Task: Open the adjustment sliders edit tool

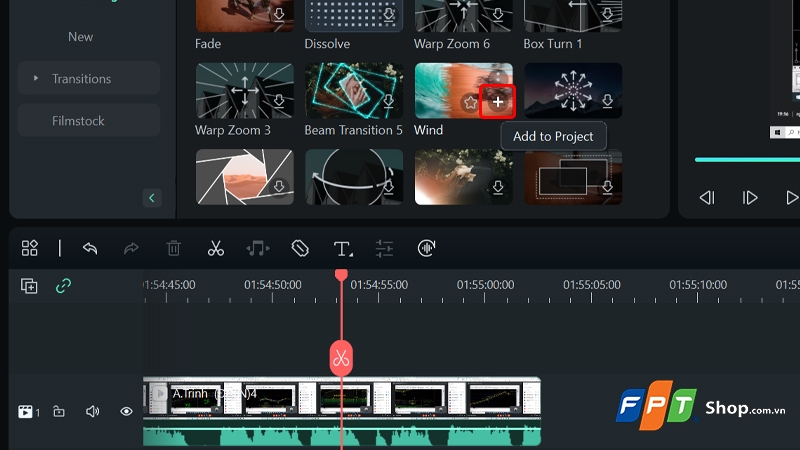Action: click(384, 248)
